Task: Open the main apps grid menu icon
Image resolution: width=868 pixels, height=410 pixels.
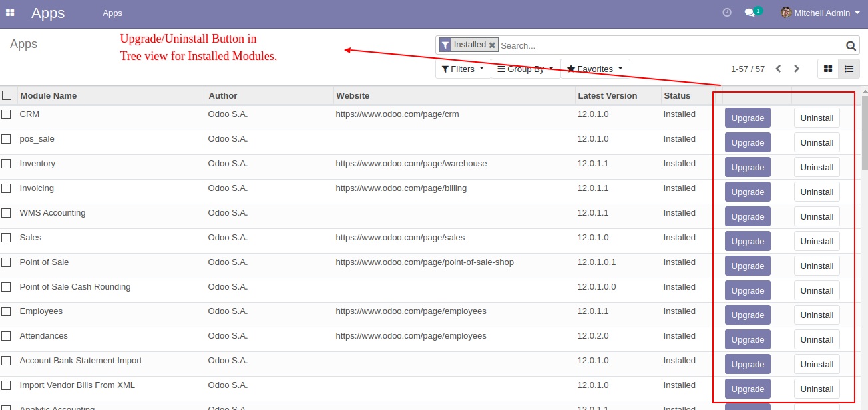Action: coord(10,13)
